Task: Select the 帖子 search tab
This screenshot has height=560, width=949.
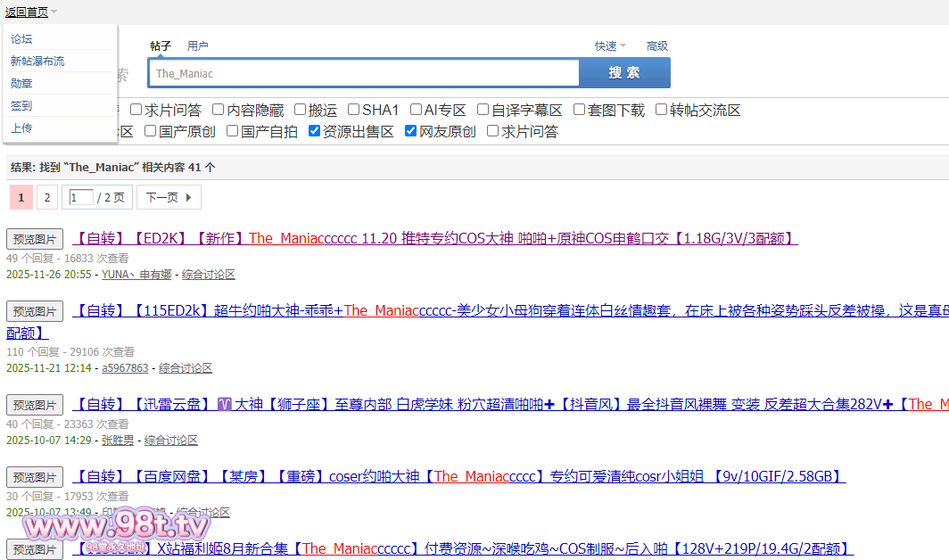Action: [x=161, y=46]
